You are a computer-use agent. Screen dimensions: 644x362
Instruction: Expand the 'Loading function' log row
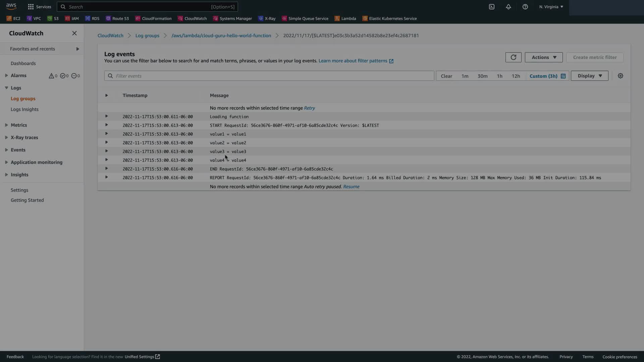(x=106, y=116)
